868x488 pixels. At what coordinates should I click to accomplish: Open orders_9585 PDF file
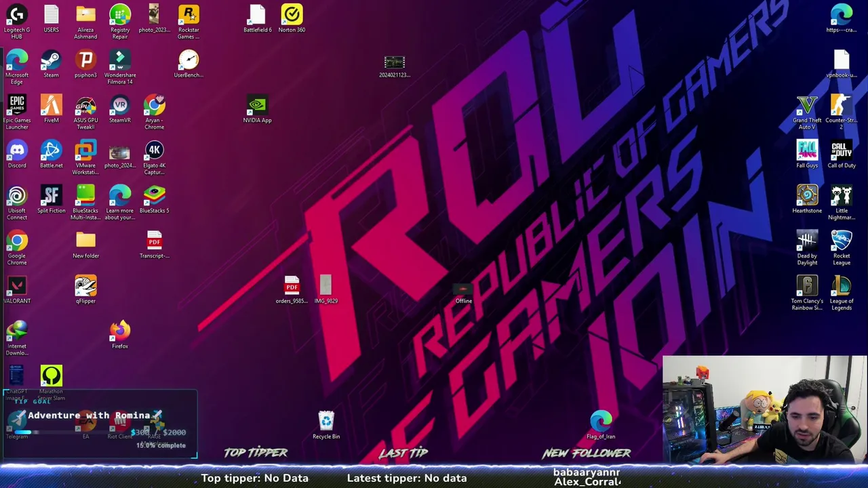click(292, 289)
